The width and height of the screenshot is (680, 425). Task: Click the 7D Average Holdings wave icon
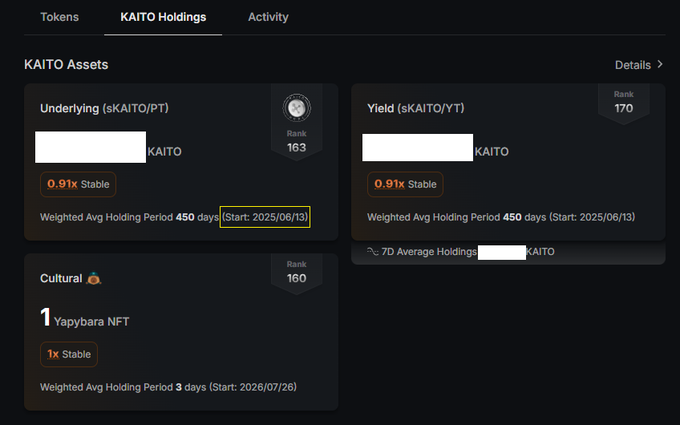(373, 252)
